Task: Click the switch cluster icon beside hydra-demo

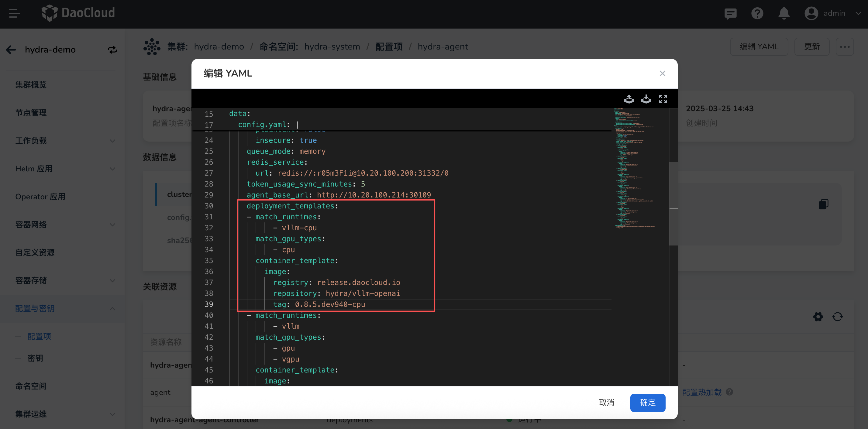Action: [x=112, y=50]
